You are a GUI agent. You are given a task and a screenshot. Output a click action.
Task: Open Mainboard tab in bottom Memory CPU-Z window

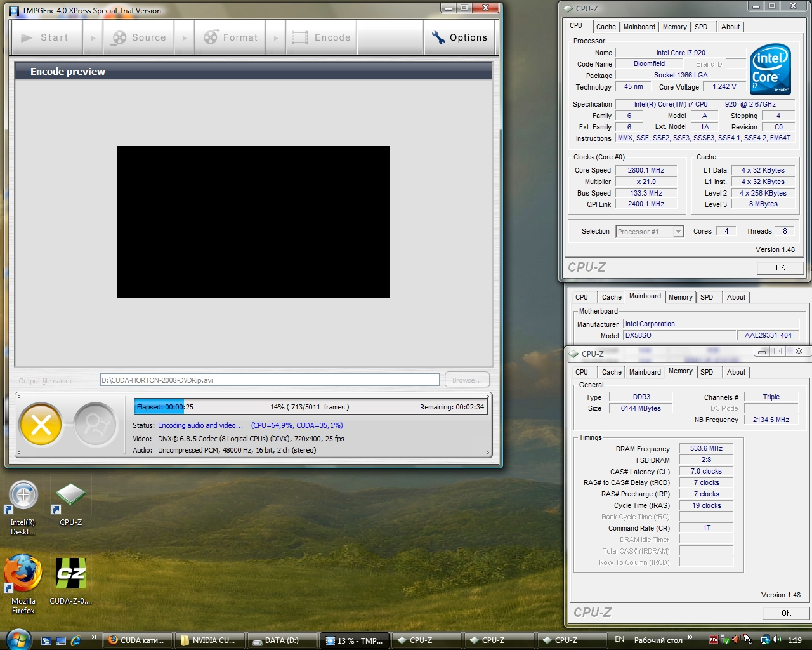pos(645,372)
